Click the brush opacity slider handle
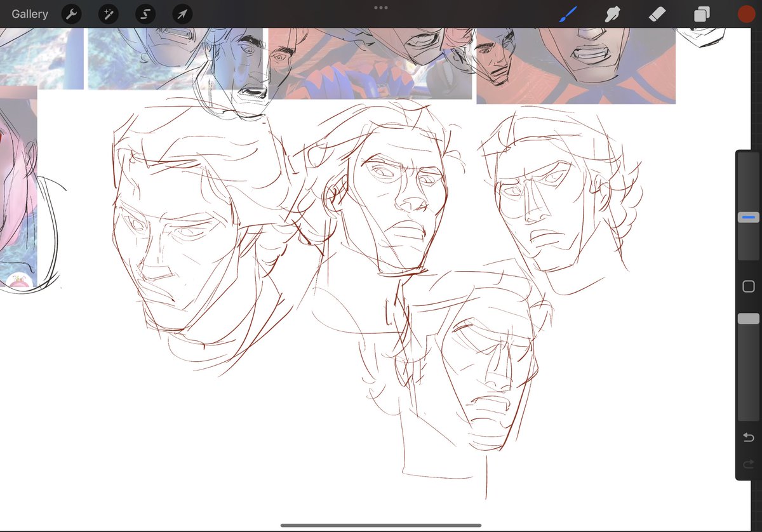The image size is (762, 532). click(749, 319)
